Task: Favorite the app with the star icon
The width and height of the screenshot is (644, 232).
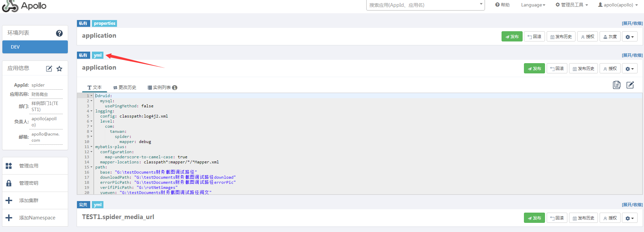Action: pos(59,69)
